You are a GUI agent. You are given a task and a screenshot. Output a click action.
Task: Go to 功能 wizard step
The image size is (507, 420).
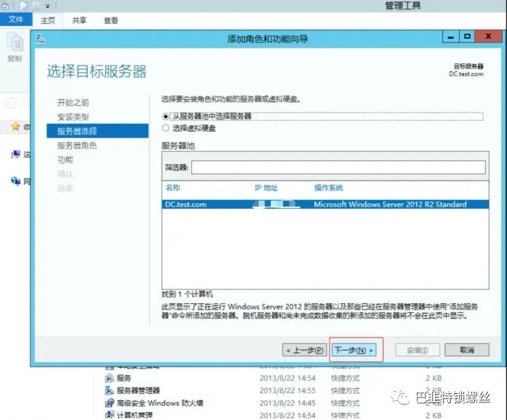click(65, 160)
